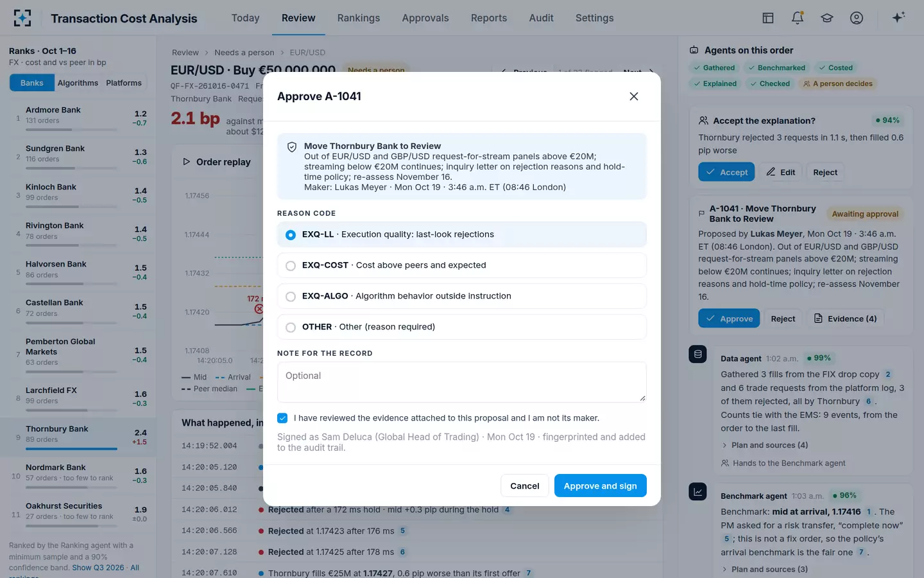Click Cancel in the approval dialog
The height and width of the screenshot is (578, 924).
tap(524, 486)
